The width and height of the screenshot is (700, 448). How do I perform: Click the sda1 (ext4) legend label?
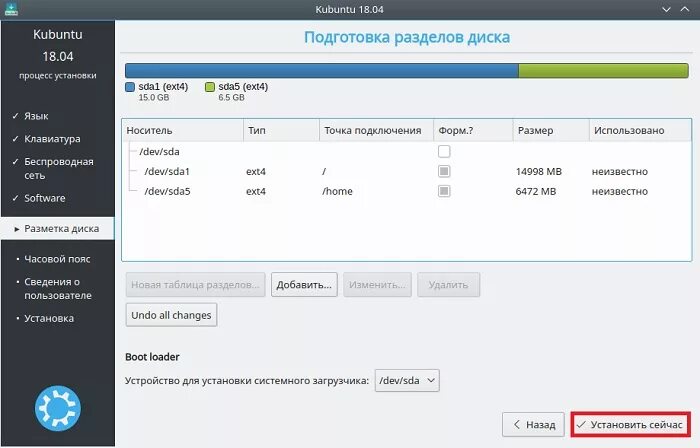pyautogui.click(x=163, y=87)
